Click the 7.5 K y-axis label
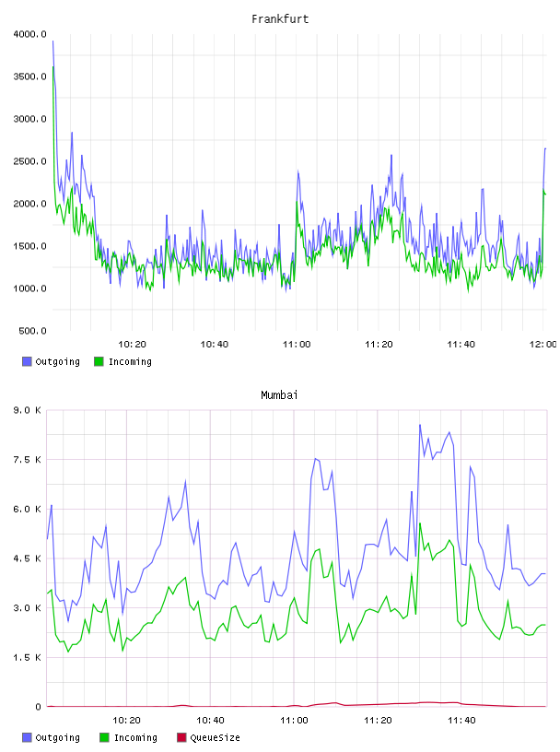Image resolution: width=560 pixels, height=752 pixels. click(x=28, y=460)
